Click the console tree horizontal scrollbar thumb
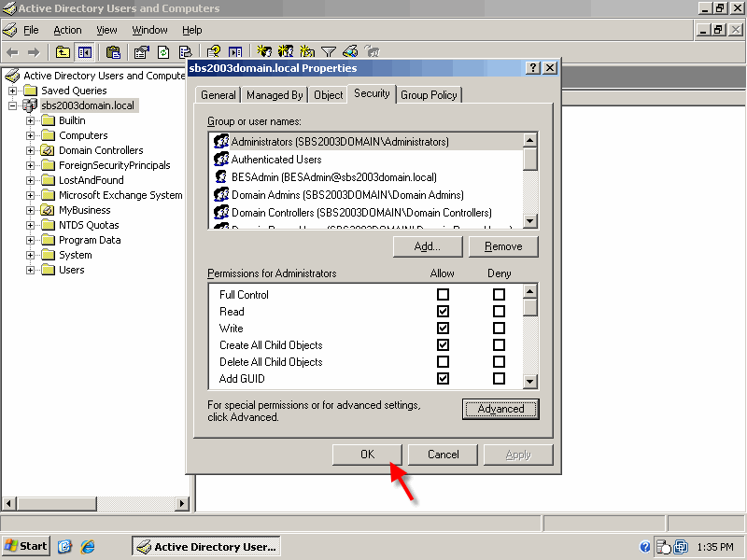This screenshot has height=560, width=747. point(57,503)
